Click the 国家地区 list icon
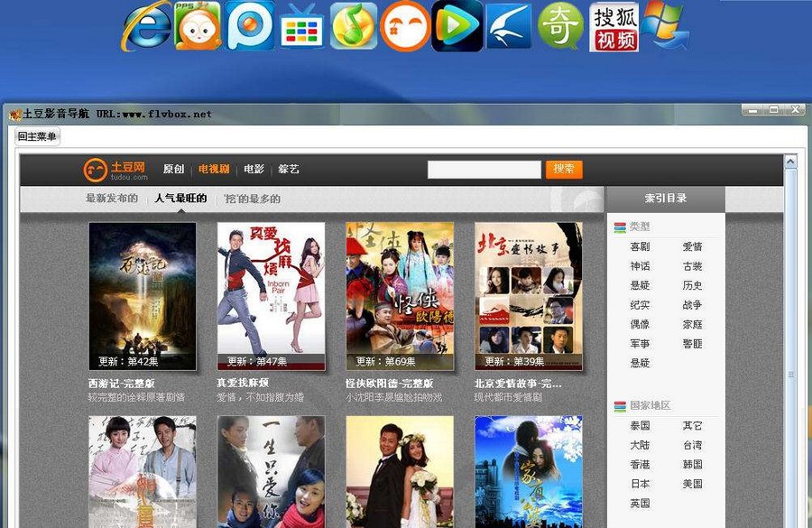The image size is (812, 528). click(620, 406)
